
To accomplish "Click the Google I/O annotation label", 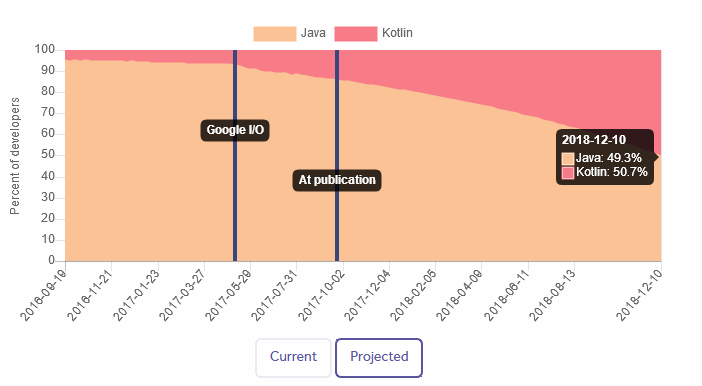I will pyautogui.click(x=235, y=130).
